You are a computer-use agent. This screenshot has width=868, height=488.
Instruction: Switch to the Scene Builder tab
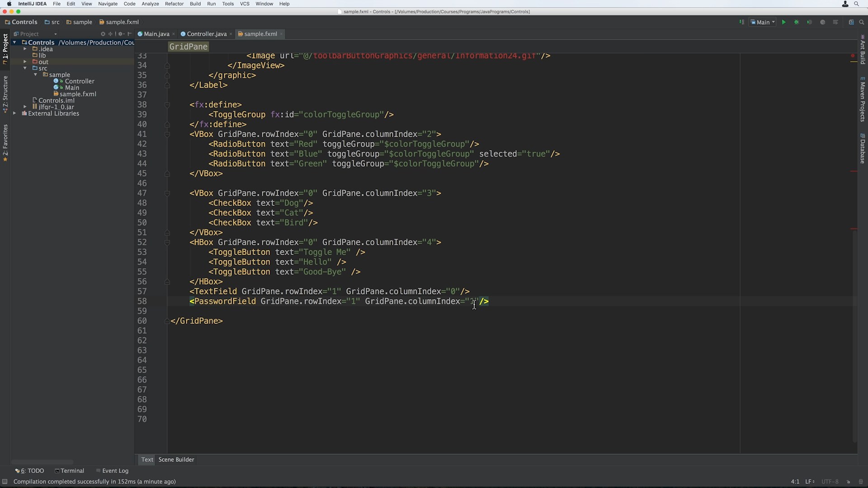coord(176,460)
